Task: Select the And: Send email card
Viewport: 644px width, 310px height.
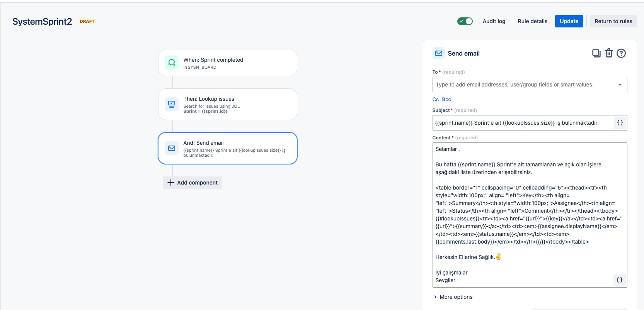Action: 228,148
